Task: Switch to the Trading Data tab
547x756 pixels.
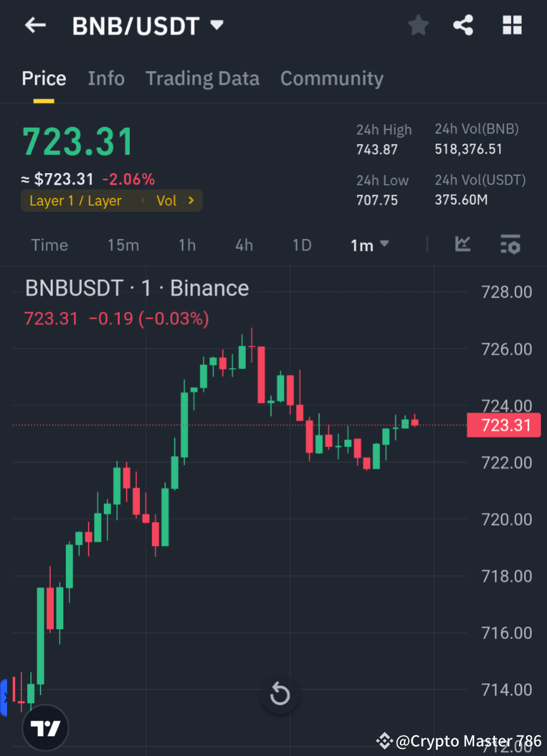Action: [202, 78]
